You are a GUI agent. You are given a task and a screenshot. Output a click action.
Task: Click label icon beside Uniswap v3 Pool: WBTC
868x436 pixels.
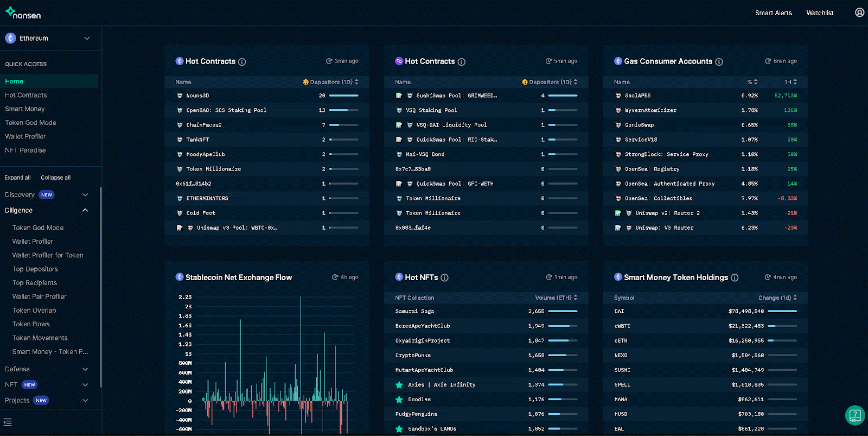click(x=180, y=228)
